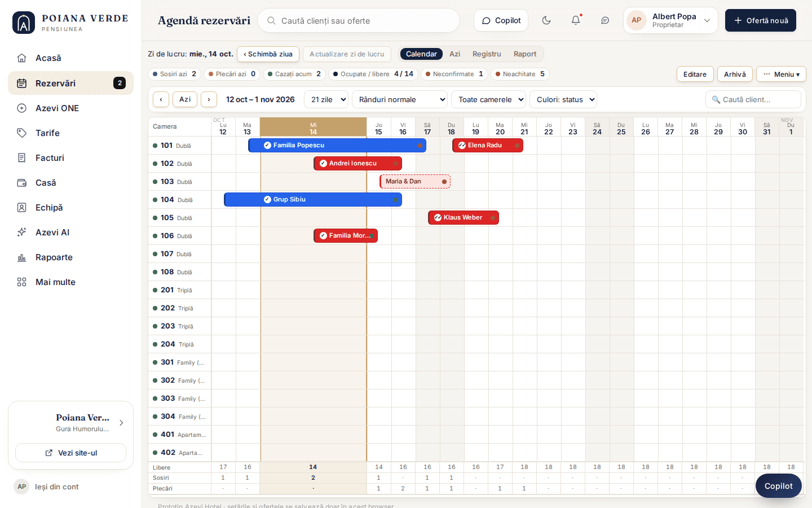Open Albert Popa account dropdown

(670, 20)
